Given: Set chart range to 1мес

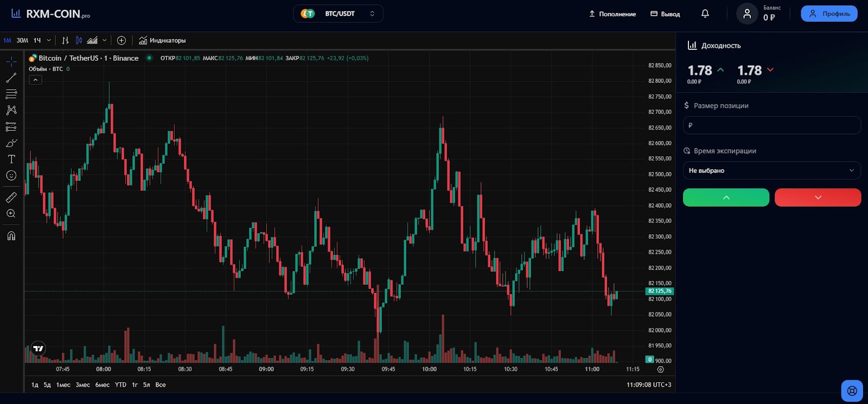Looking at the screenshot, I should (63, 384).
